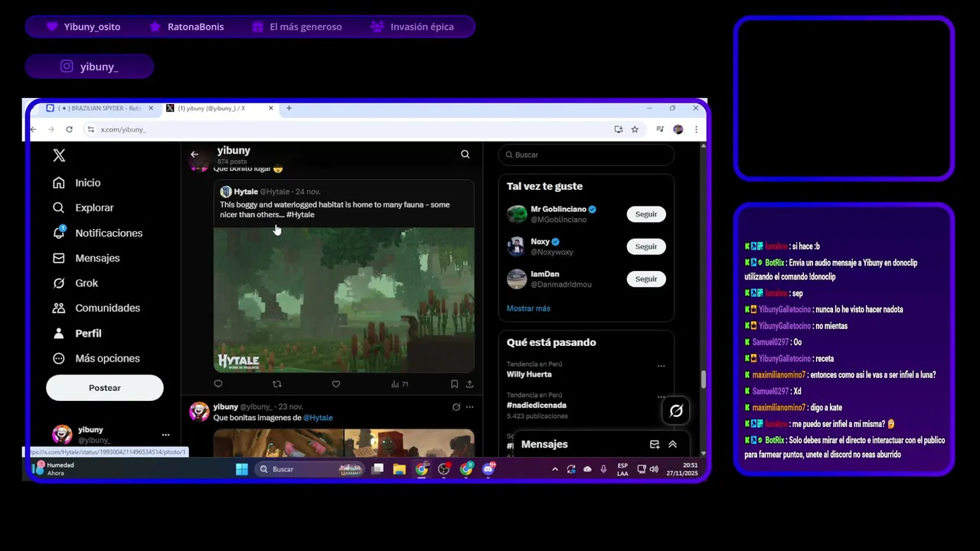Open the Hytale swamp image
The image size is (980, 551).
point(344,300)
